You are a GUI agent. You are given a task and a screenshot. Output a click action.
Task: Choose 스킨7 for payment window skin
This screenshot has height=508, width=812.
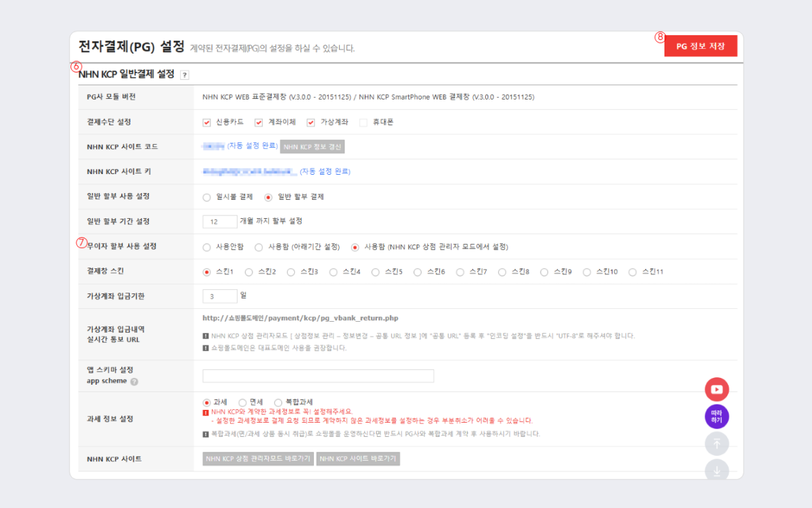tap(460, 272)
